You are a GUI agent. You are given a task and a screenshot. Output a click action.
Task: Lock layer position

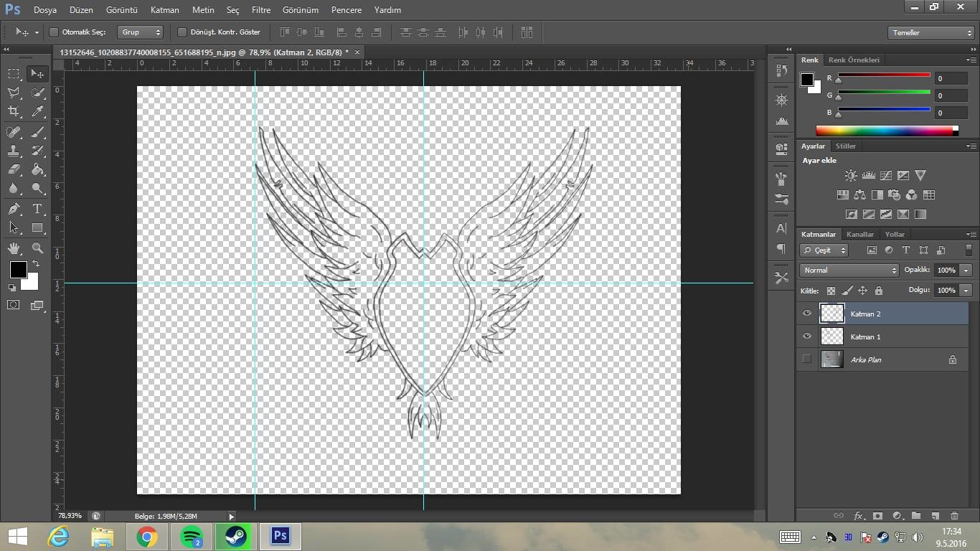tap(862, 291)
